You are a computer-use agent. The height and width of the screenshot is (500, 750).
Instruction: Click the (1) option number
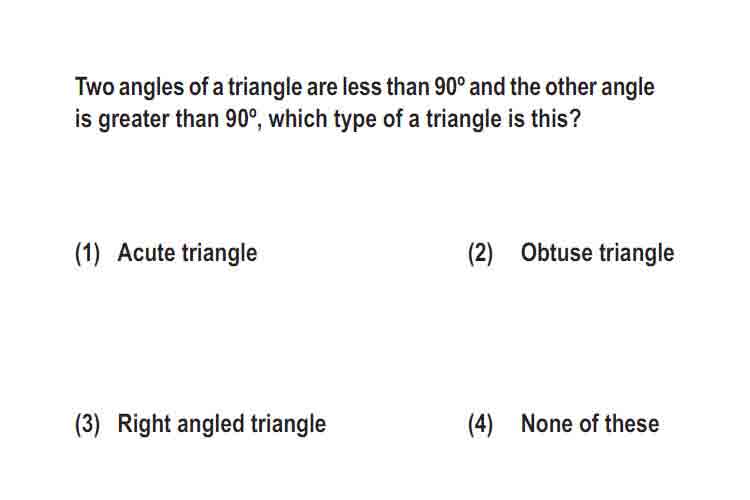click(x=88, y=254)
